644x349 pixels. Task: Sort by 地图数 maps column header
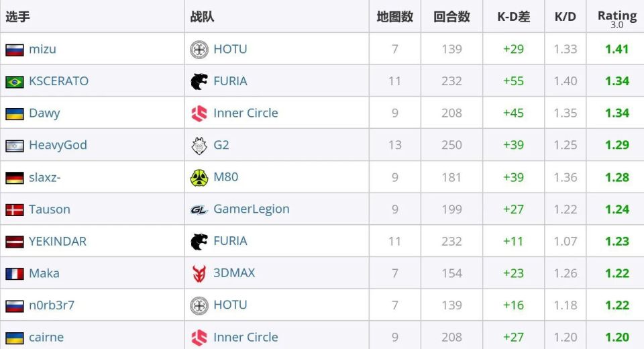pos(394,17)
